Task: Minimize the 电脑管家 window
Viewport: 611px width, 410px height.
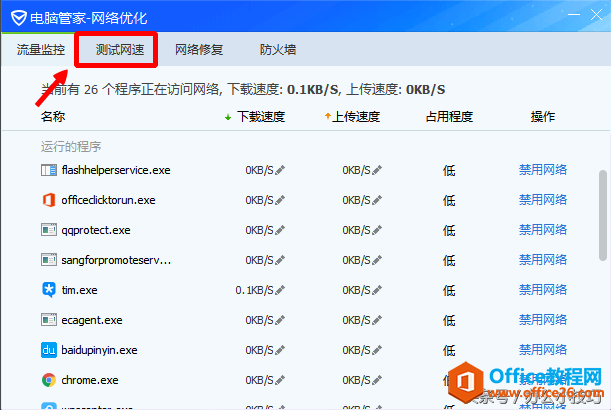Action: (x=574, y=15)
